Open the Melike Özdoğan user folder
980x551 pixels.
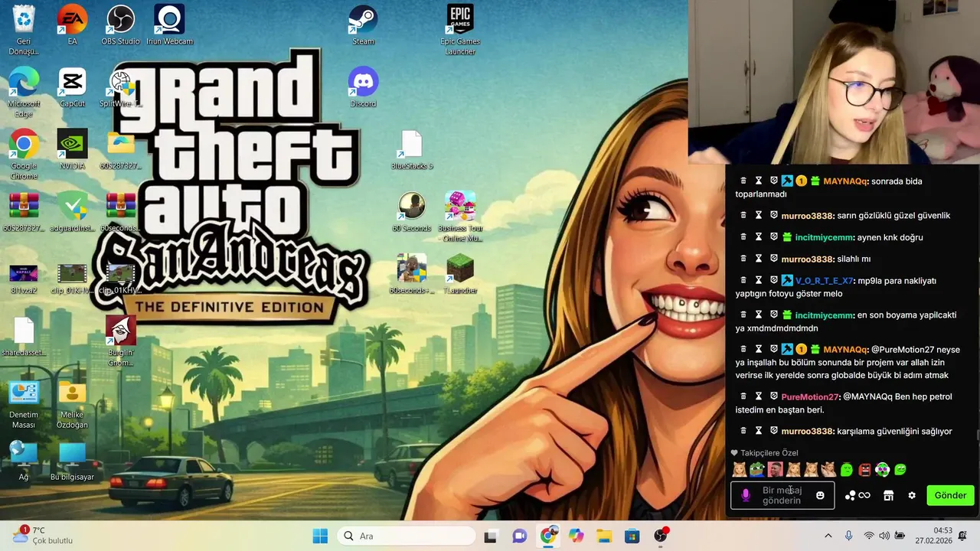tap(72, 404)
